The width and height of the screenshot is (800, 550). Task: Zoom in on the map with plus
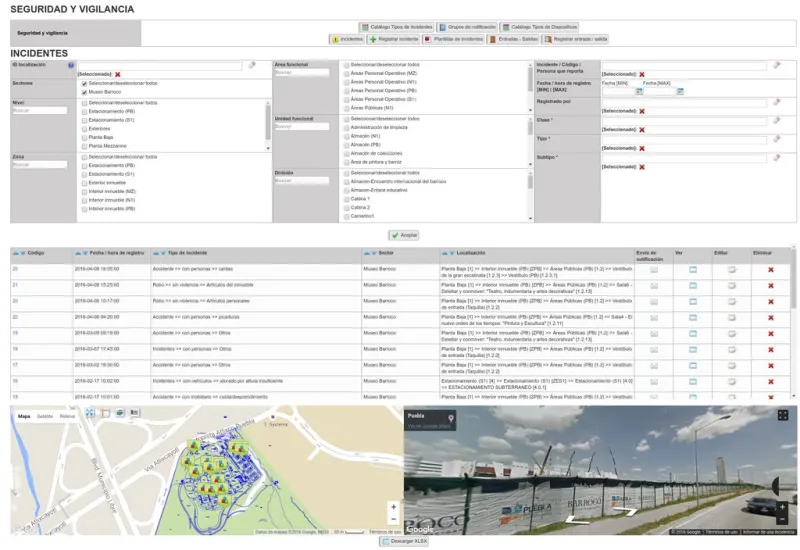pyautogui.click(x=393, y=507)
